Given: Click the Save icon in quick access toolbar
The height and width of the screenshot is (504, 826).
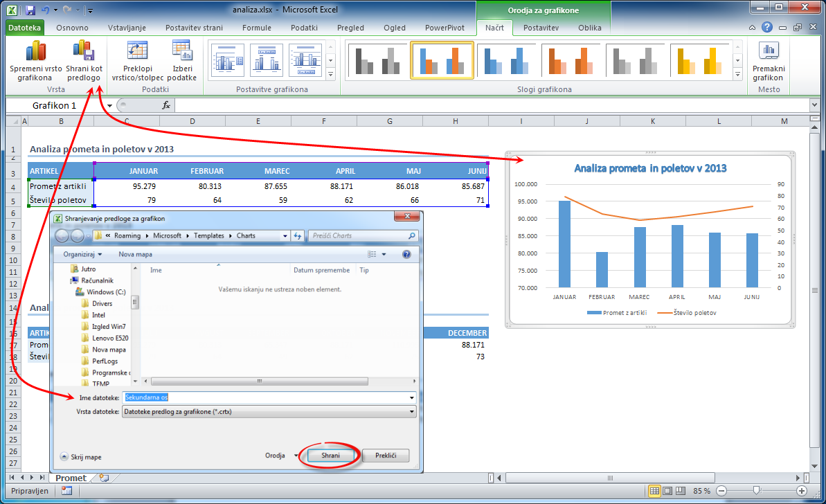Looking at the screenshot, I should coord(30,10).
